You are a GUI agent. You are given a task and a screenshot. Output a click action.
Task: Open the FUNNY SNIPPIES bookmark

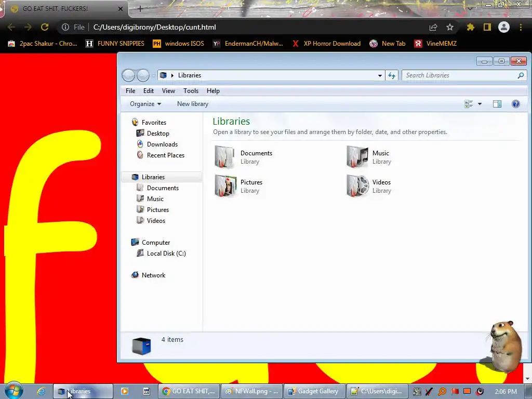coord(115,44)
